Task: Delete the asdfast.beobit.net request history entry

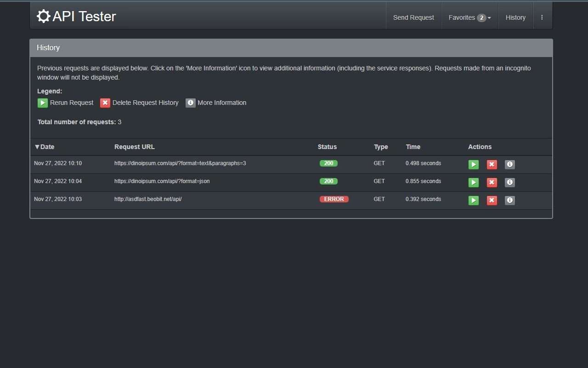Action: (492, 200)
